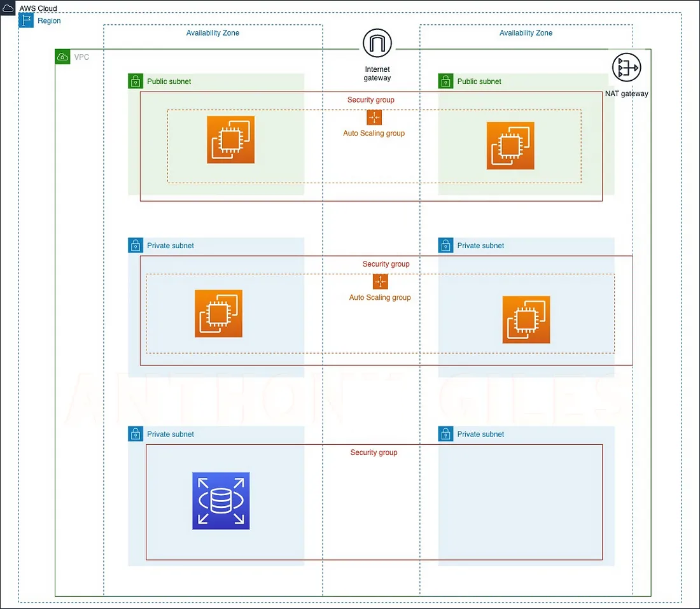Click the upper Auto Scaling group icon
Image resolution: width=700 pixels, height=609 pixels.
coord(374,118)
